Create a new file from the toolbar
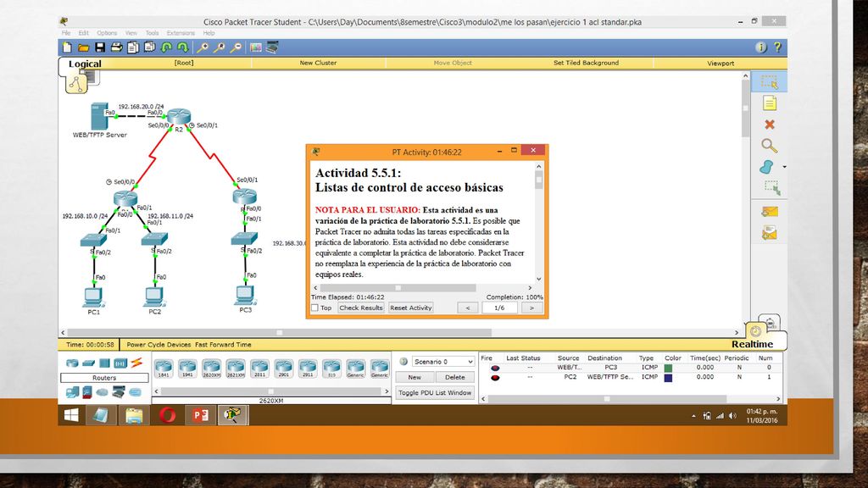 (67, 47)
